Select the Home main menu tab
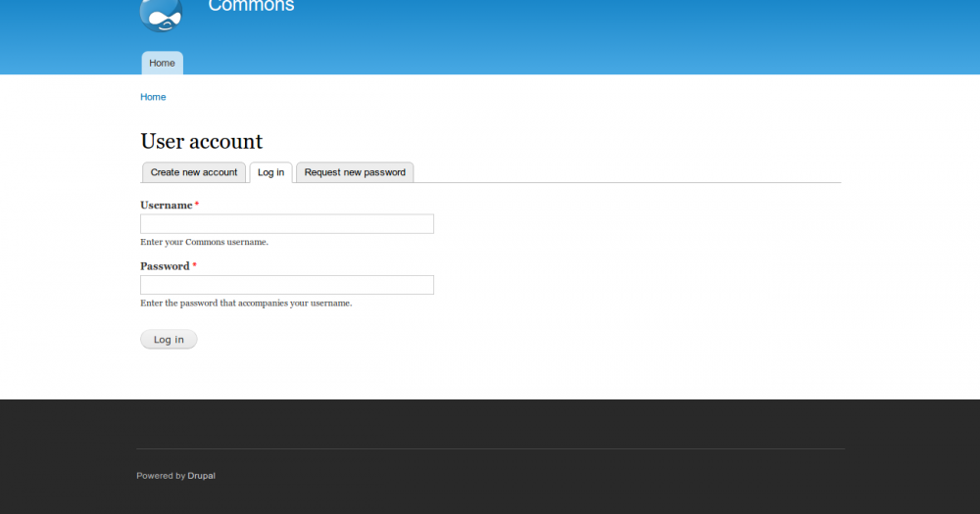Screen dimensions: 980x514 162,63
